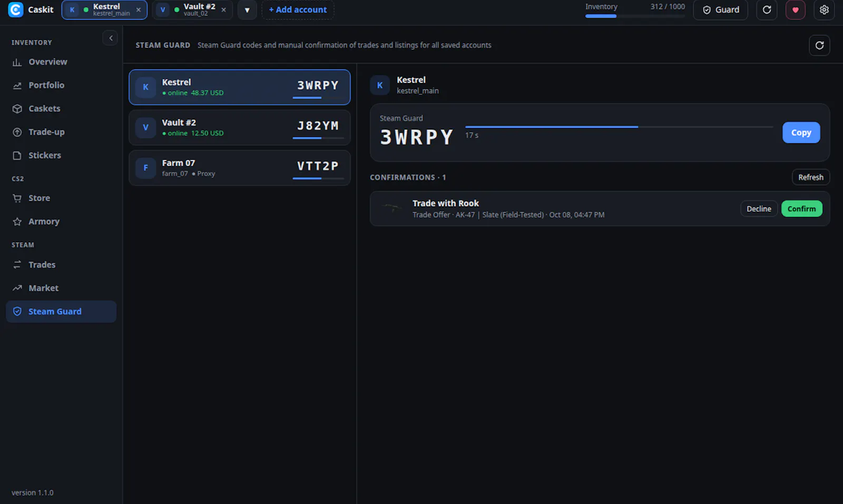The width and height of the screenshot is (843, 504).
Task: Click the Add account button
Action: pyautogui.click(x=298, y=9)
